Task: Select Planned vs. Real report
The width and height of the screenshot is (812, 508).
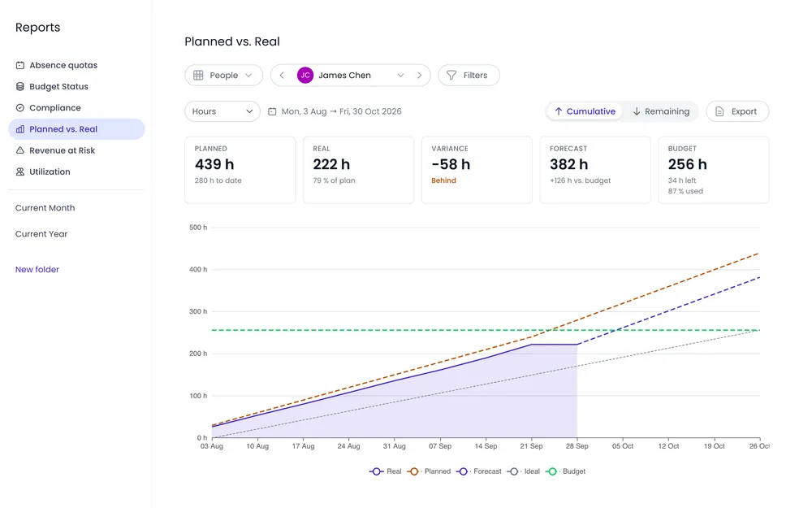Action: 76,129
